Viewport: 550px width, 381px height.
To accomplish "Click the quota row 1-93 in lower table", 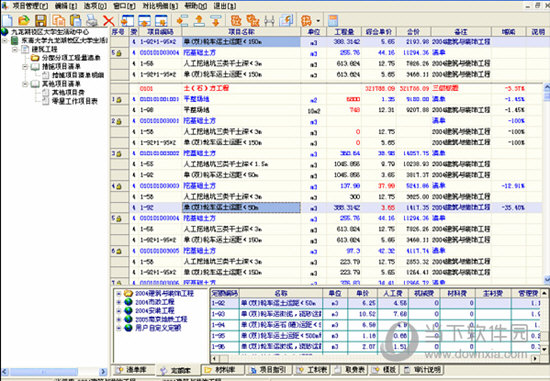I will point(375,314).
